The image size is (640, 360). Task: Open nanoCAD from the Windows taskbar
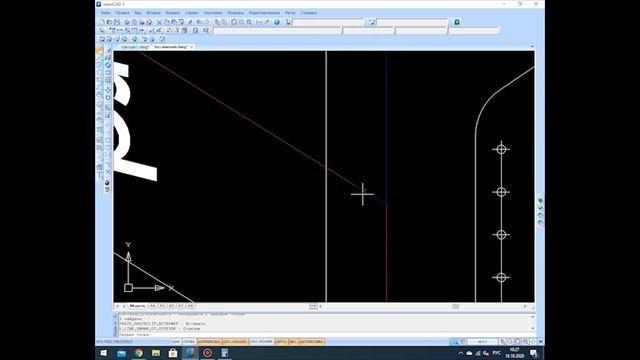pos(190,353)
